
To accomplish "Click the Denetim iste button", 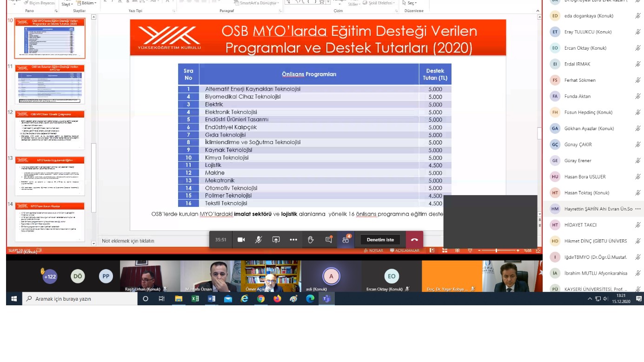I will [380, 240].
